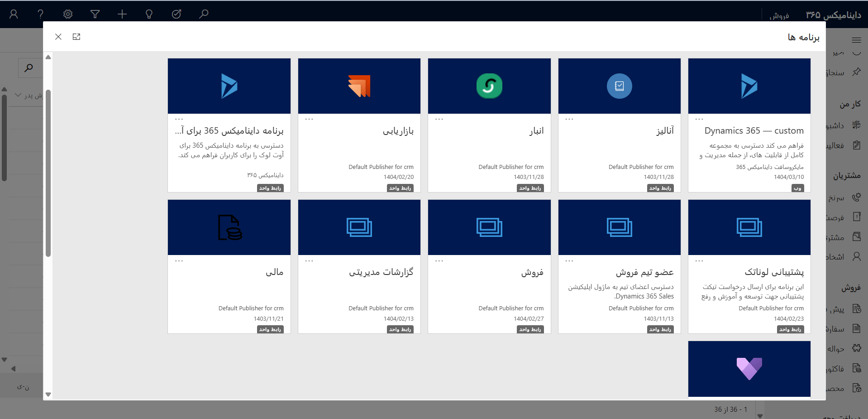The height and width of the screenshot is (419, 868).
Task: Expand more options on مالی tile
Action: pyautogui.click(x=179, y=261)
